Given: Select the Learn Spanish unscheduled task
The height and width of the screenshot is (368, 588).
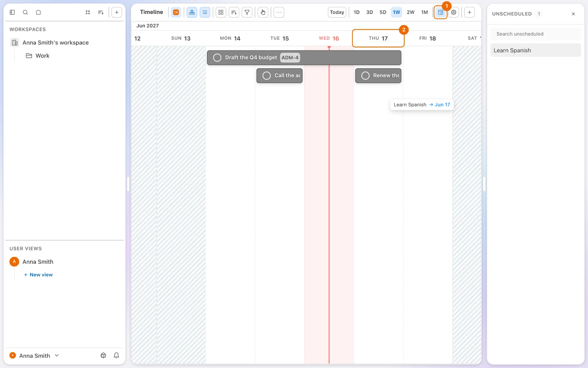Looking at the screenshot, I should 535,50.
